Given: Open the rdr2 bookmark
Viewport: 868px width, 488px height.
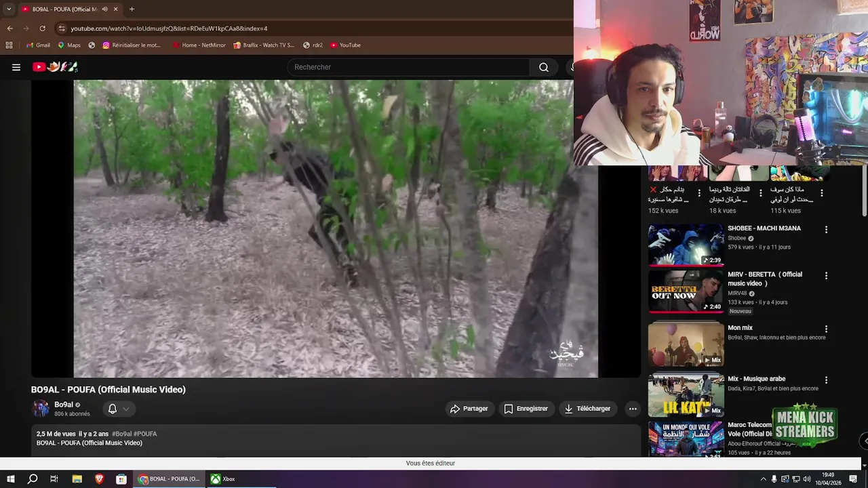Looking at the screenshot, I should pyautogui.click(x=313, y=45).
